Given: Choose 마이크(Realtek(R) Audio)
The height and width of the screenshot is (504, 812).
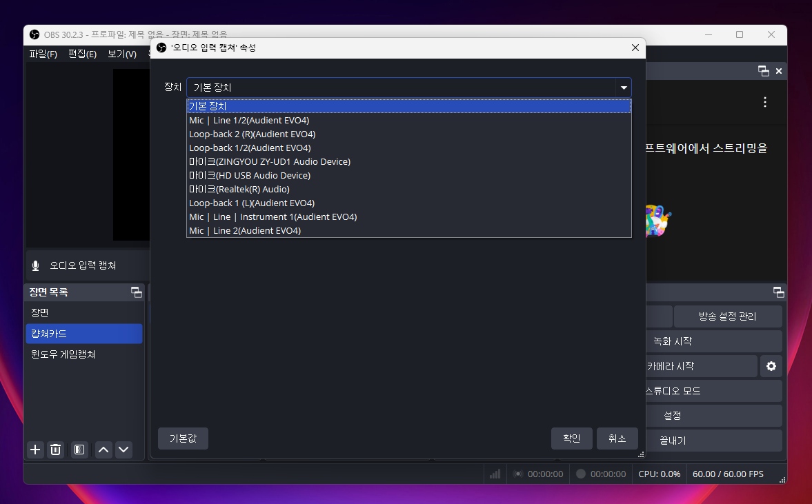Looking at the screenshot, I should [x=409, y=190].
